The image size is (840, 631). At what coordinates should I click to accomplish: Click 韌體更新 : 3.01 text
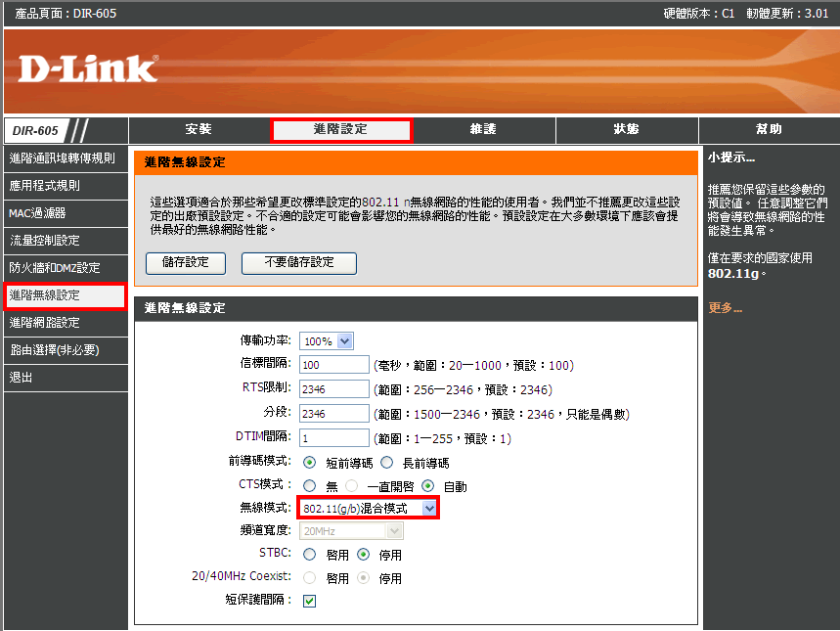click(x=787, y=14)
